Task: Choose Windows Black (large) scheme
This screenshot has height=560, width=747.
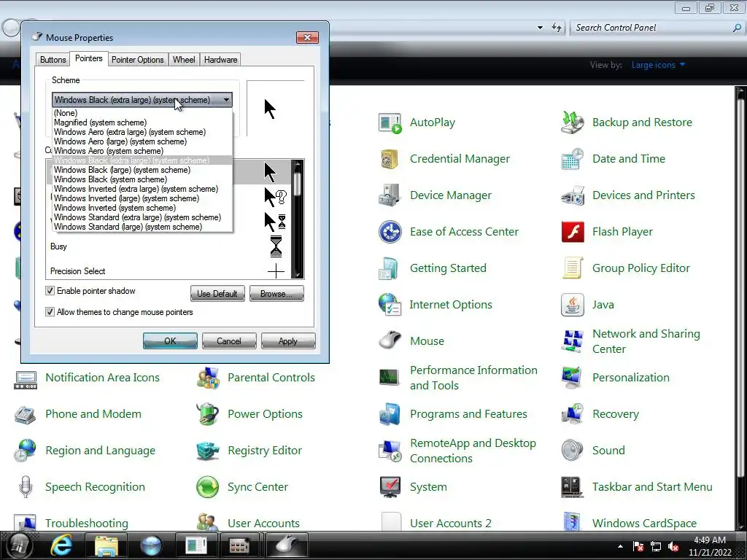Action: pyautogui.click(x=142, y=170)
